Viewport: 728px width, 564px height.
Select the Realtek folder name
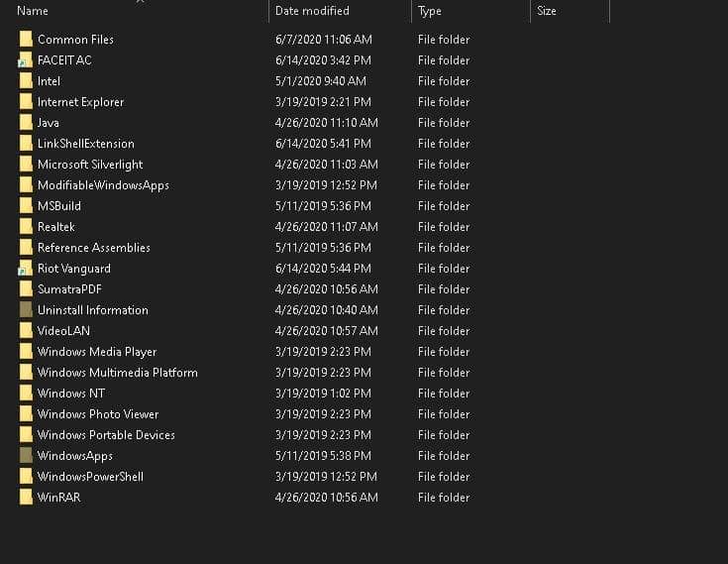point(56,227)
